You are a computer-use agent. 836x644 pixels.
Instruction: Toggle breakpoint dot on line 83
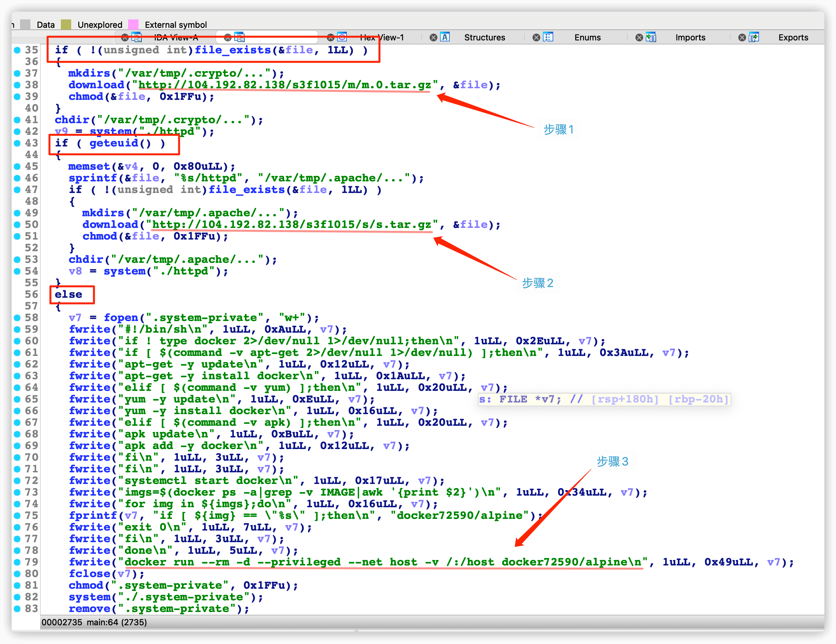click(x=17, y=608)
